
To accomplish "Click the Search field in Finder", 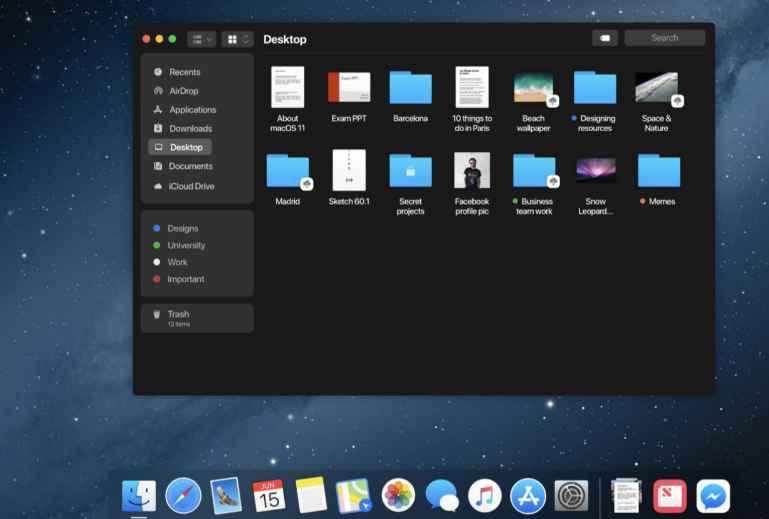I will coord(664,38).
